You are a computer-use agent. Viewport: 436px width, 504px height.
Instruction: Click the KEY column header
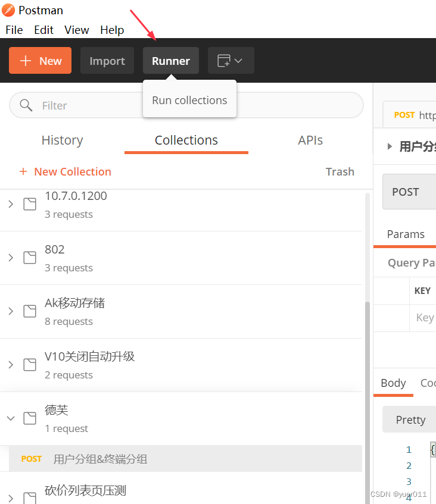coord(422,291)
